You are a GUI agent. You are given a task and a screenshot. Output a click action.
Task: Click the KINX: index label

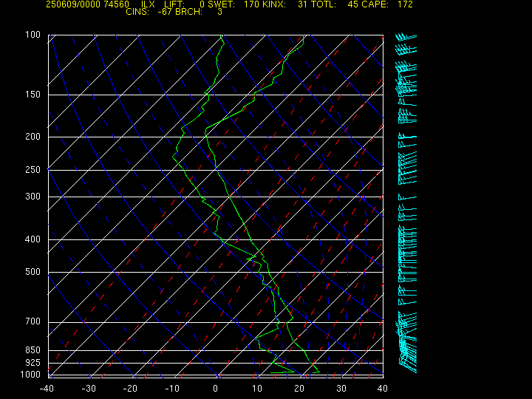click(x=273, y=4)
